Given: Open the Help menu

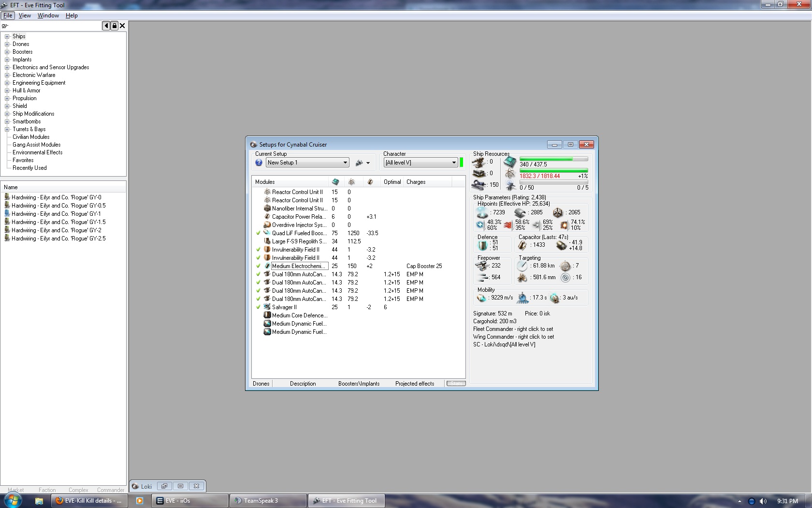Looking at the screenshot, I should (x=72, y=15).
